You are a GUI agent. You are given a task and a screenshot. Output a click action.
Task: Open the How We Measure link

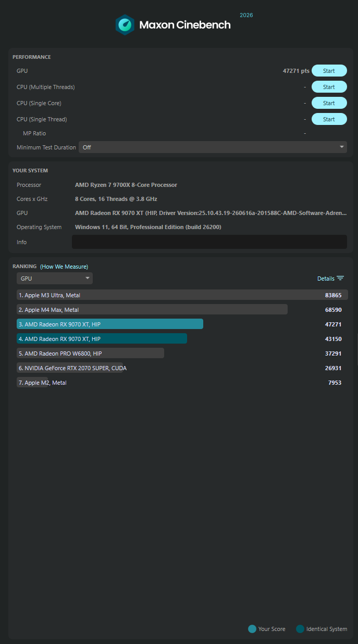[64, 267]
